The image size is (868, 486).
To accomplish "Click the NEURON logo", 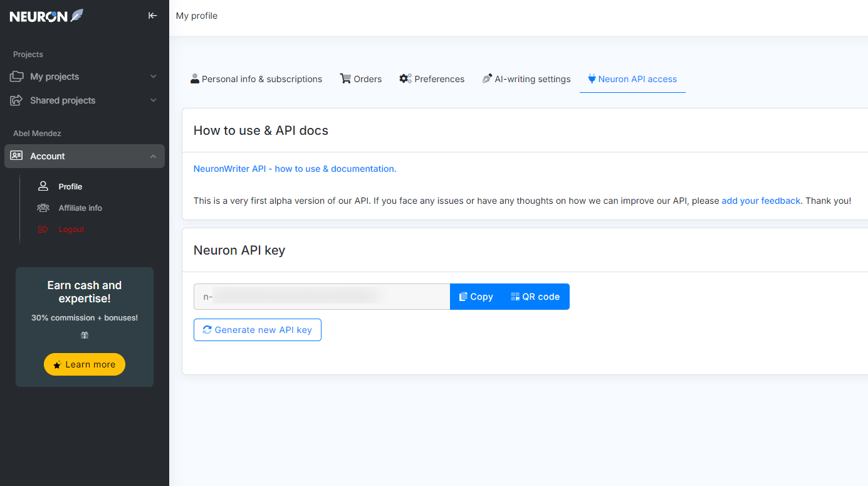I will [x=46, y=16].
